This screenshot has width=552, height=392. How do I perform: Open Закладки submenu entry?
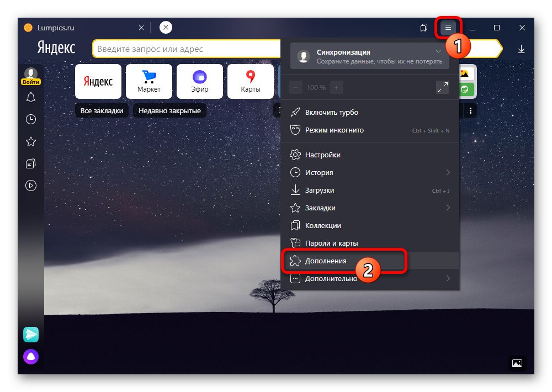pos(370,208)
